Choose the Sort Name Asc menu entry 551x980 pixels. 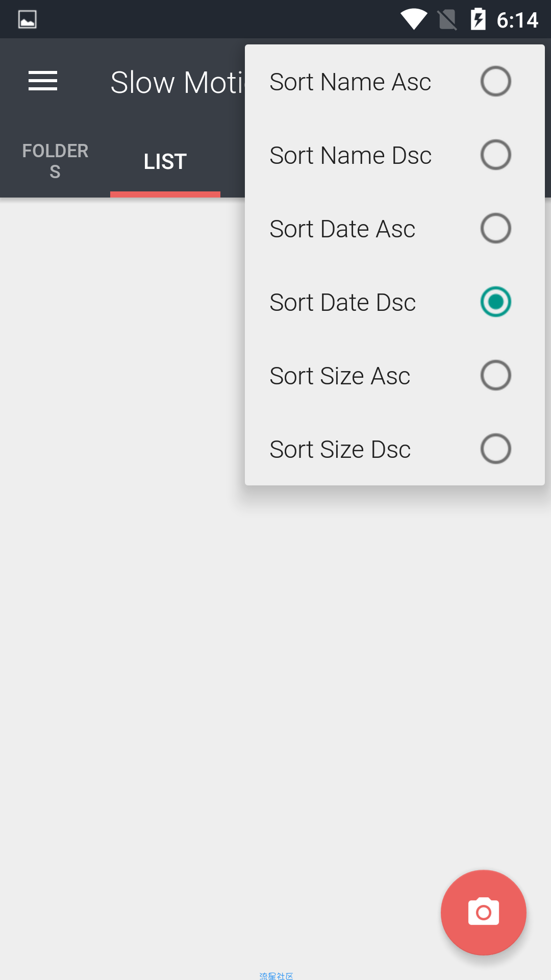point(395,82)
